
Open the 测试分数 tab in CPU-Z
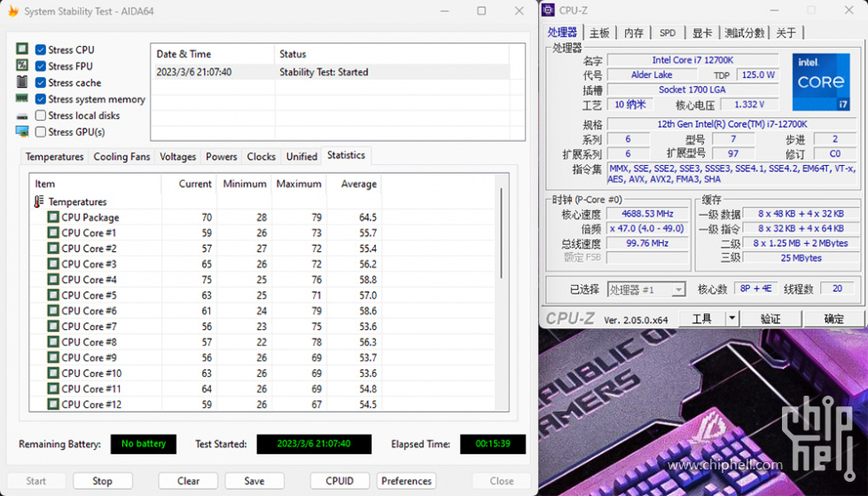tap(745, 33)
